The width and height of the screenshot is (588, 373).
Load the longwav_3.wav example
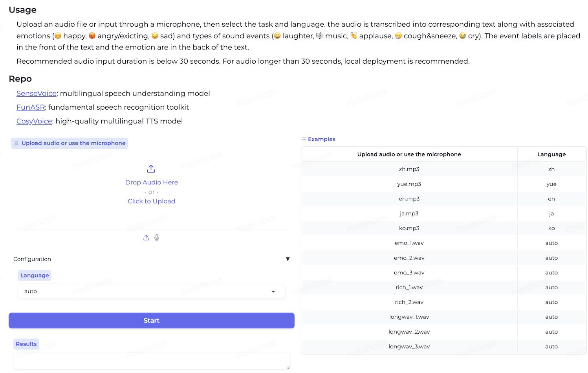pos(443,347)
